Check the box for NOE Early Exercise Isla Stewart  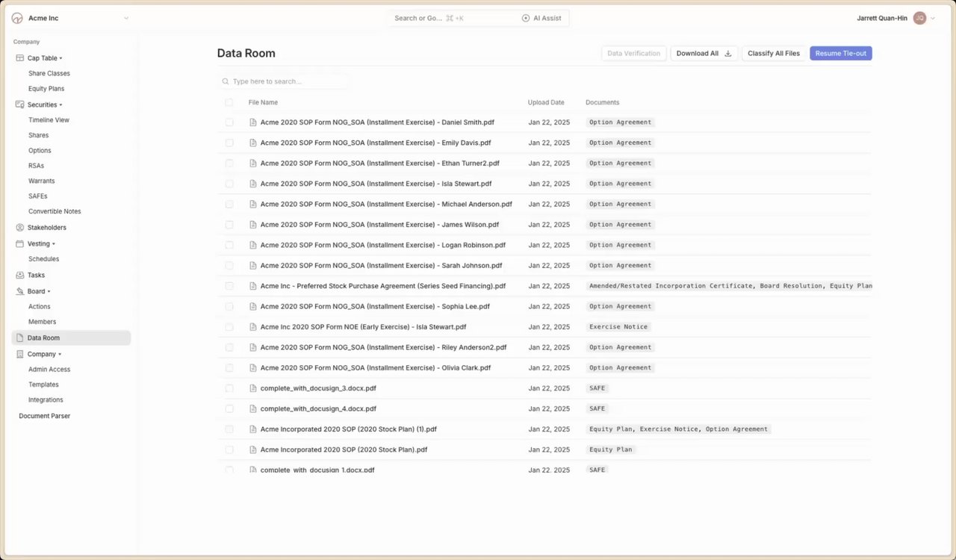229,327
